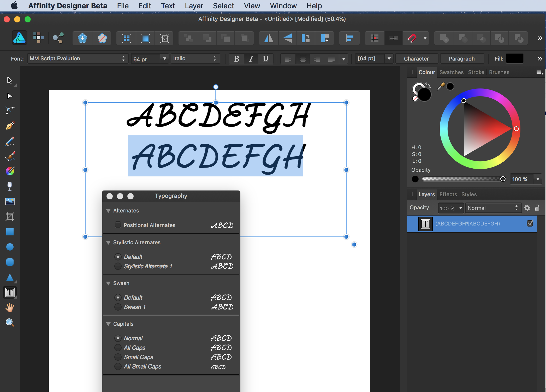Select the Node tool
This screenshot has height=392, width=546.
(10, 96)
